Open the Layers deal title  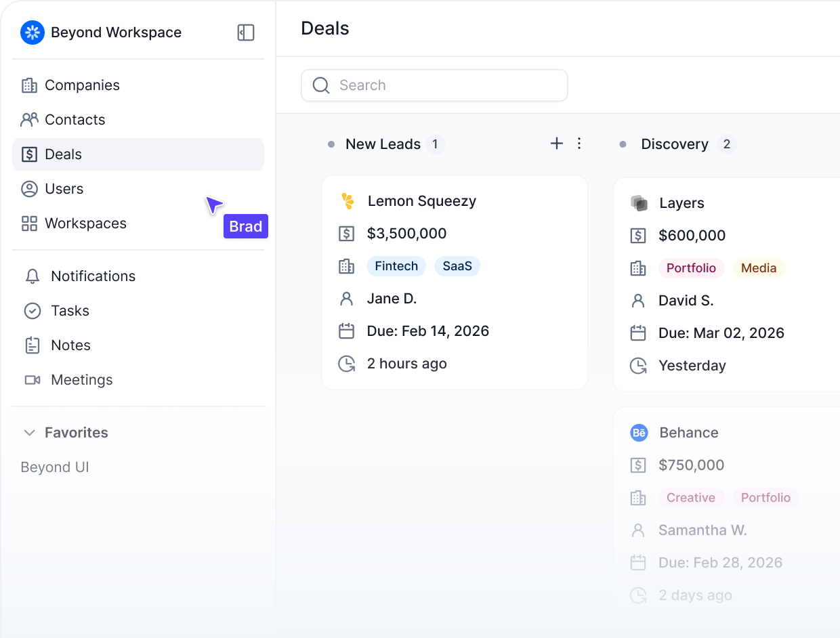[681, 203]
